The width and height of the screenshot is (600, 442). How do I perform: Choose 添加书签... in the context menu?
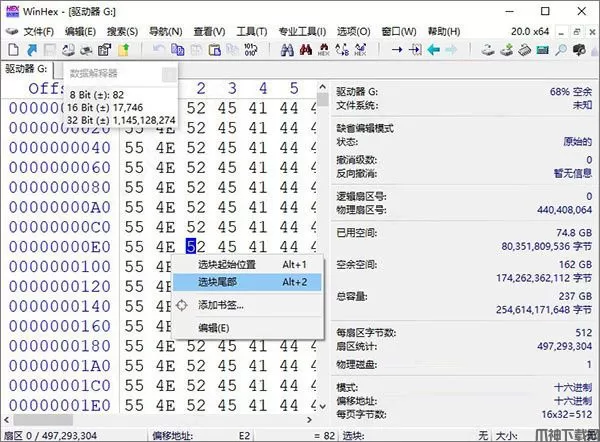[x=220, y=305]
